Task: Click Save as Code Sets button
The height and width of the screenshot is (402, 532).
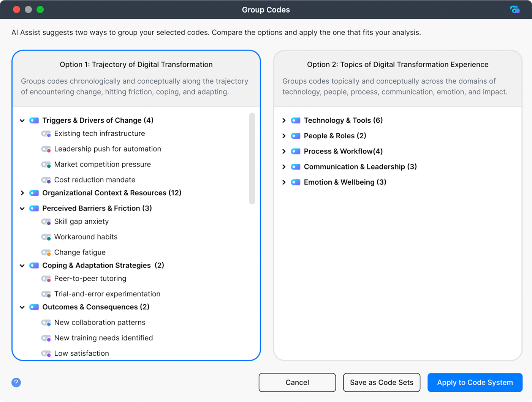Action: coord(382,383)
